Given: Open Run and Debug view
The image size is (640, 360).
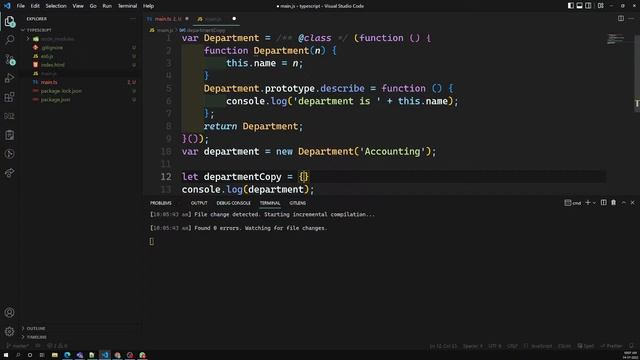Looking at the screenshot, I should click(9, 78).
